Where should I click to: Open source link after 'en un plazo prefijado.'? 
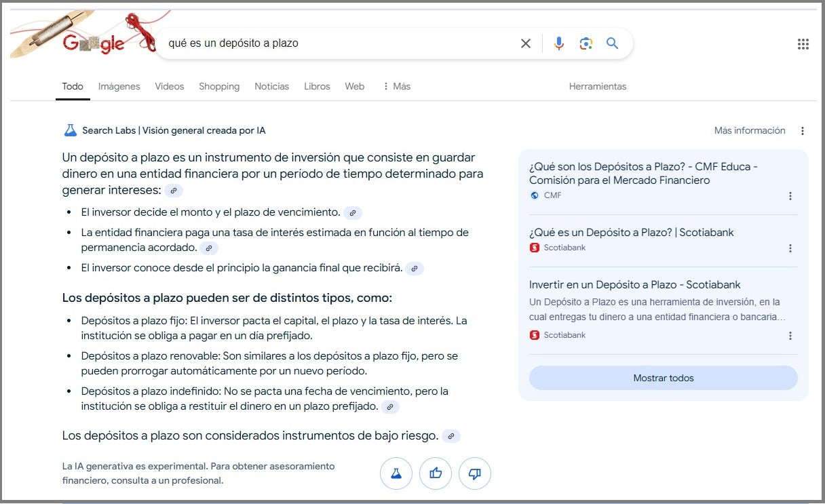390,407
